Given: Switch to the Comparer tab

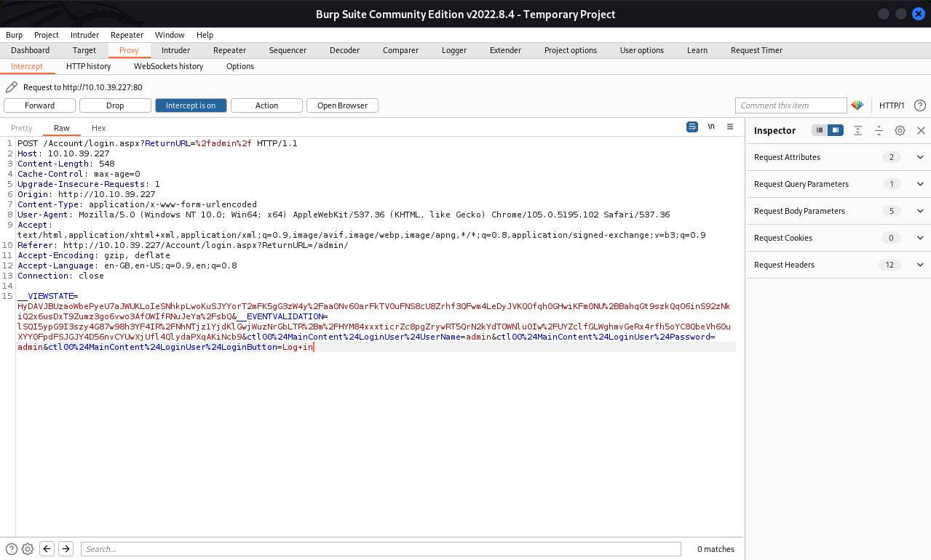Looking at the screenshot, I should click(x=400, y=50).
